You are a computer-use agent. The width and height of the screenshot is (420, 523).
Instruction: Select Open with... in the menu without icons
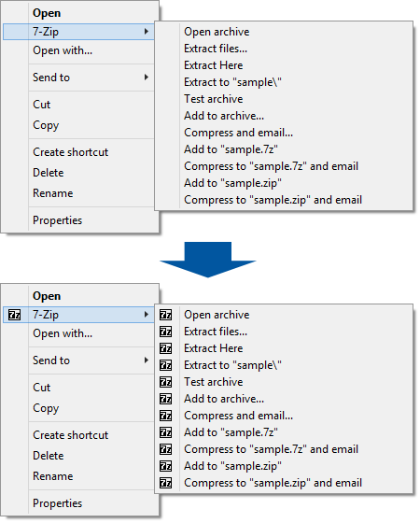[63, 50]
